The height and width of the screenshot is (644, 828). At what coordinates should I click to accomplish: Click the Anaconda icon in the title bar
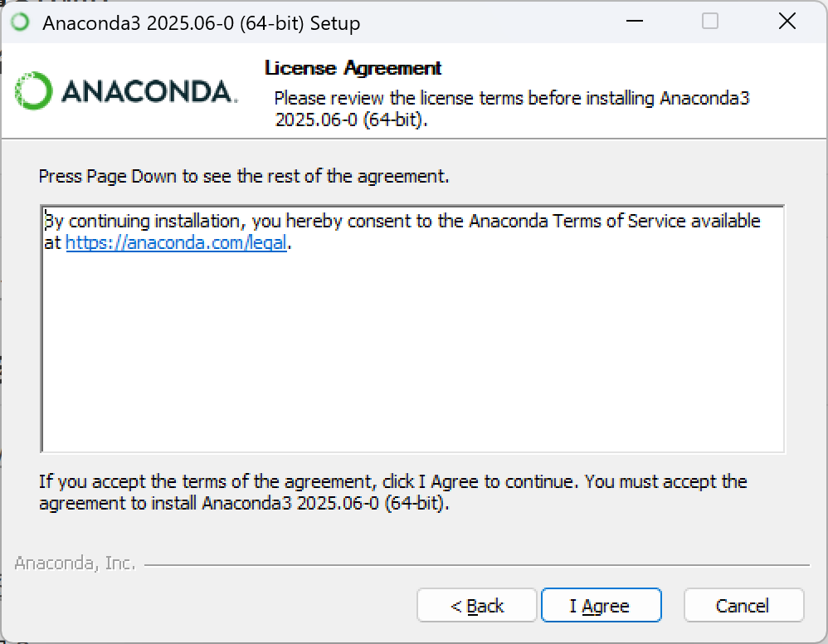(20, 22)
